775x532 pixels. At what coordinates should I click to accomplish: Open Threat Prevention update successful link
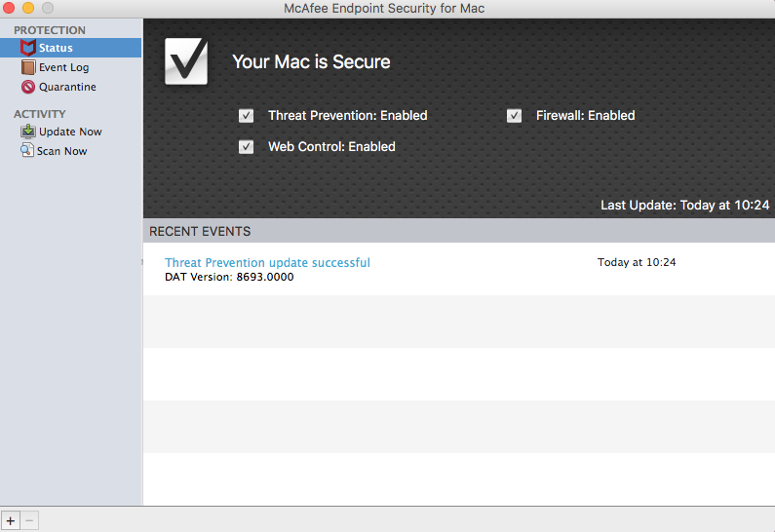pyautogui.click(x=267, y=263)
